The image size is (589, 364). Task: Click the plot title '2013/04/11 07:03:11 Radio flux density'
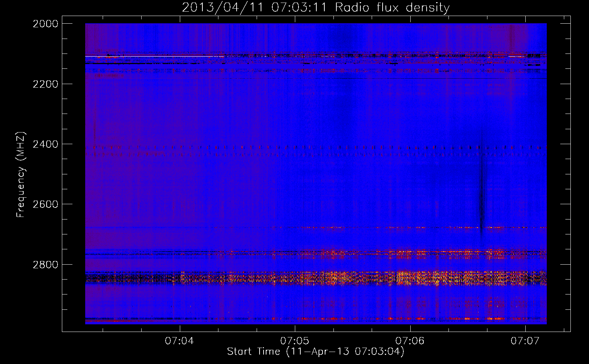pyautogui.click(x=316, y=8)
